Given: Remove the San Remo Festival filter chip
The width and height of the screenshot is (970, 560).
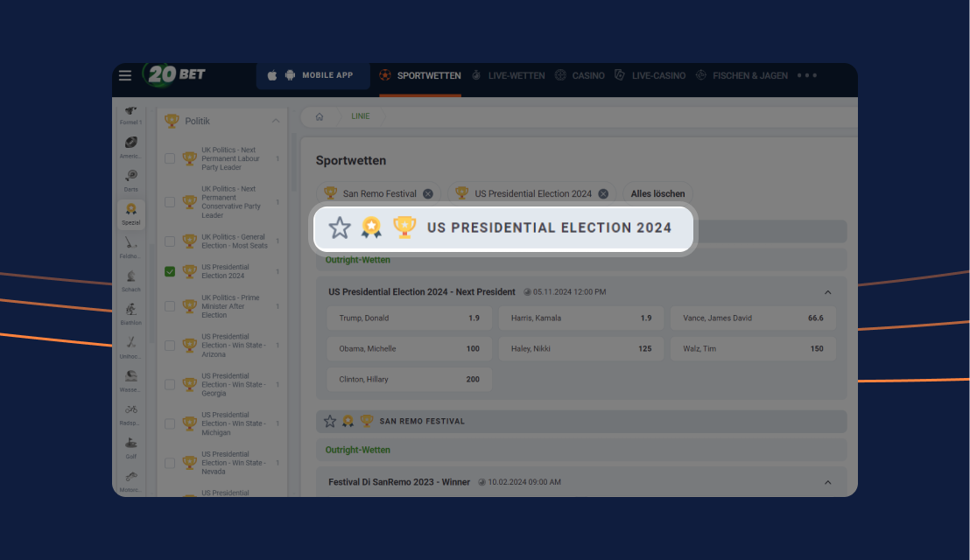Looking at the screenshot, I should [428, 194].
